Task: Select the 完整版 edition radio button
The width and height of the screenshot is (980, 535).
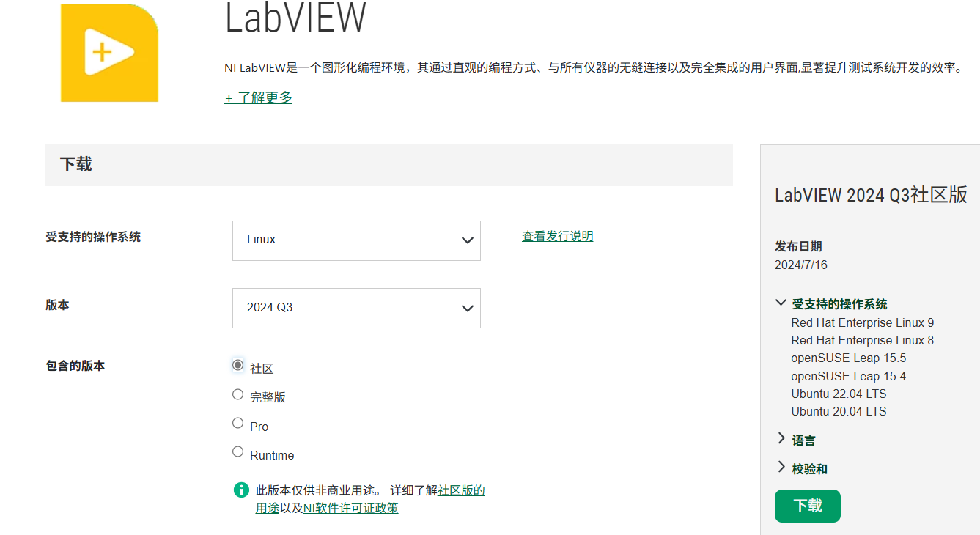Action: pyautogui.click(x=237, y=394)
